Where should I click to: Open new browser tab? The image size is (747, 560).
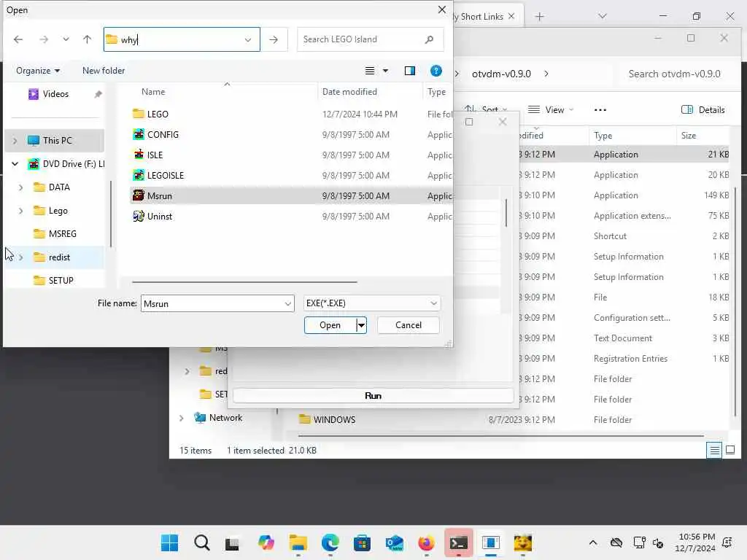pos(539,17)
